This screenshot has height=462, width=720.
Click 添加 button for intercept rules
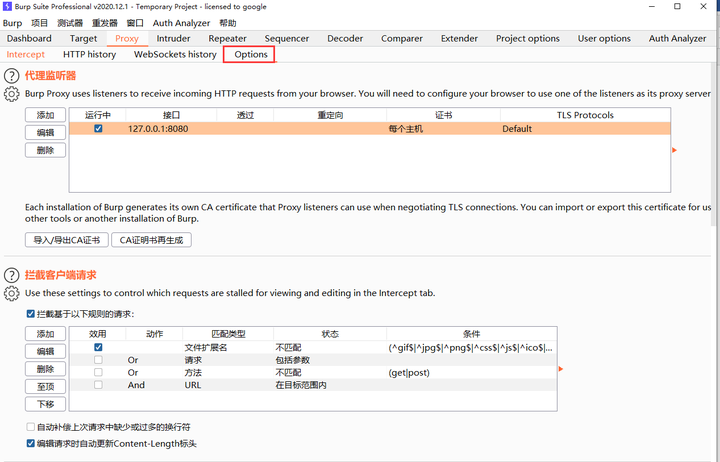click(x=45, y=334)
